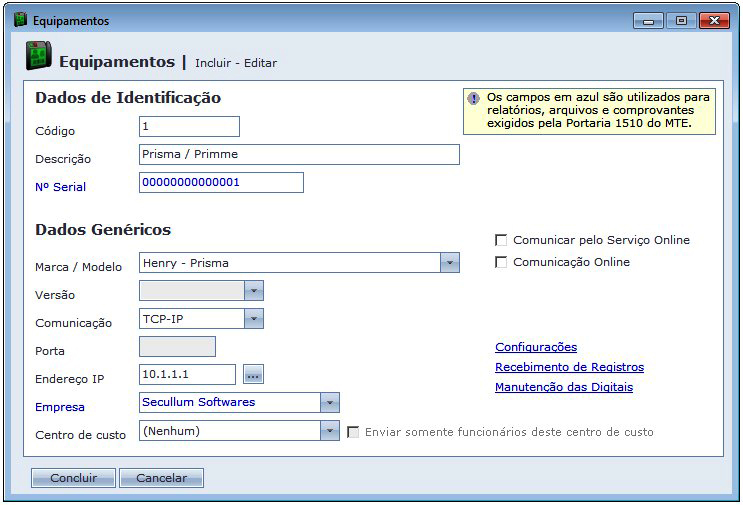743x505 pixels.
Task: Open Manutenção das Digitais link
Action: click(x=563, y=387)
